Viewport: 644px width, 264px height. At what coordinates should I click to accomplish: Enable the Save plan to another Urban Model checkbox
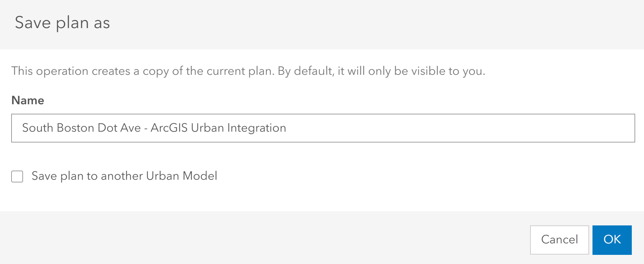[x=17, y=176]
